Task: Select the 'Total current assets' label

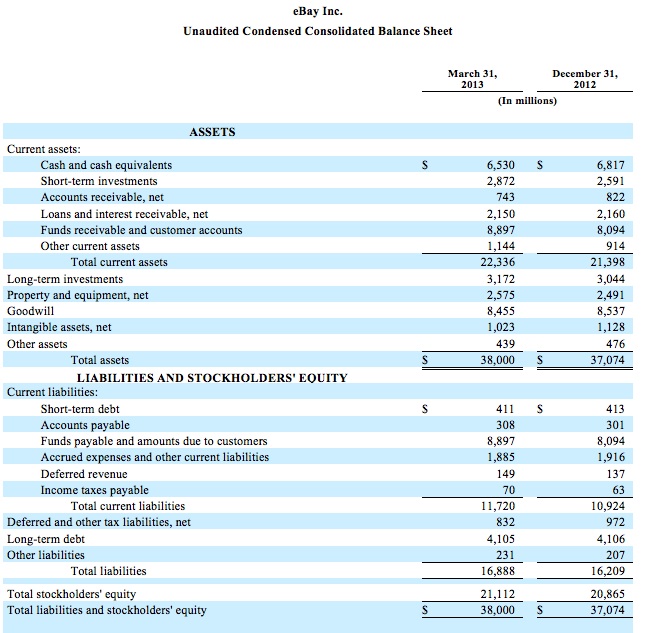Action: [x=119, y=262]
